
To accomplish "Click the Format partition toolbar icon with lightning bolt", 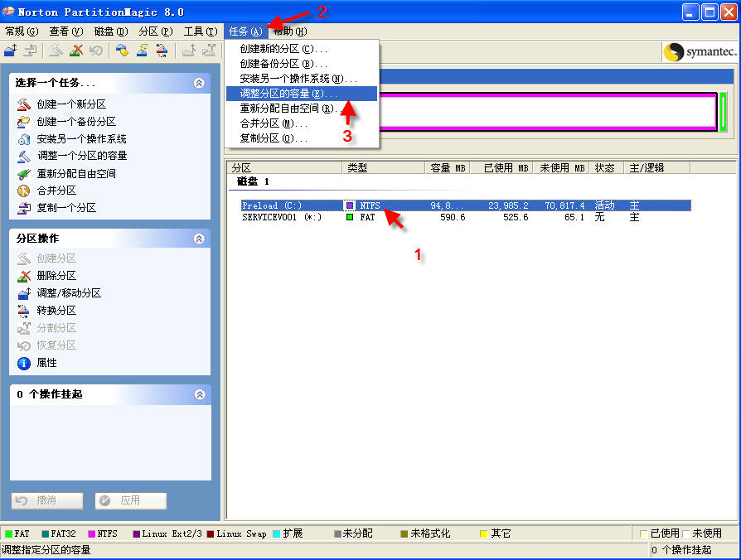I will (142, 51).
